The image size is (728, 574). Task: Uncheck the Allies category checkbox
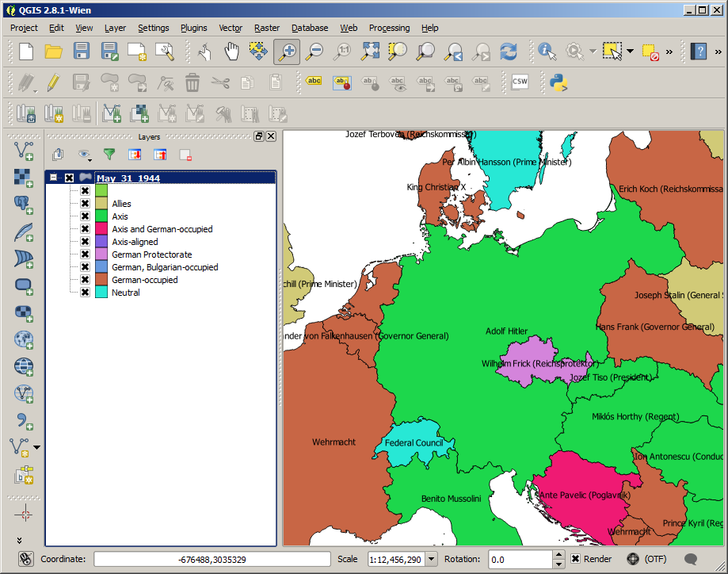point(85,204)
